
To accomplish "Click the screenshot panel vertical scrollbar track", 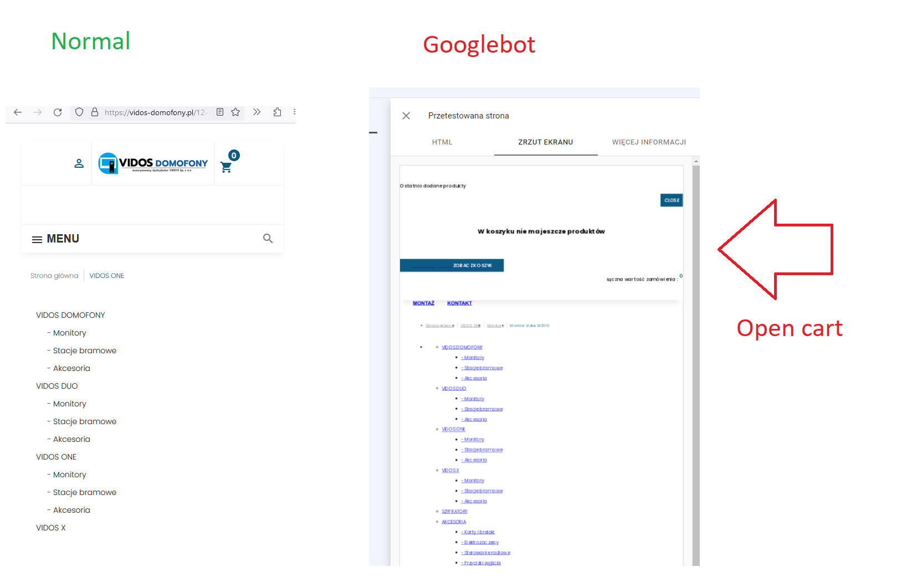I will pos(696,365).
